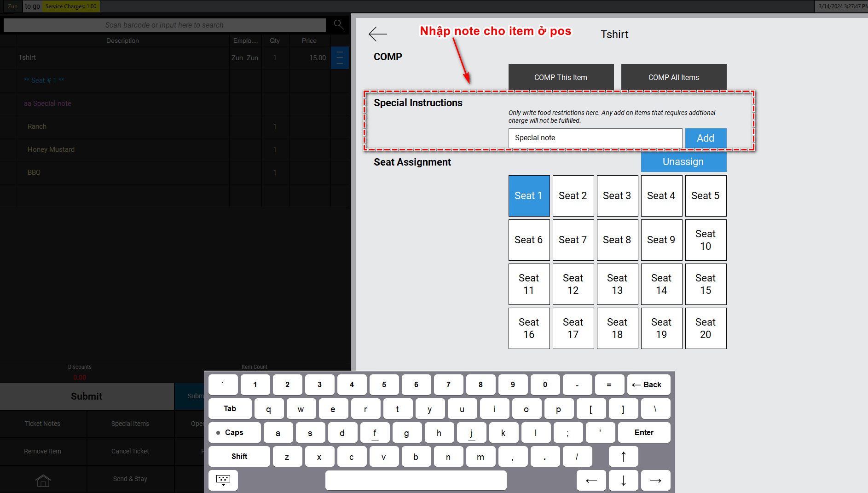Click the search magnifier icon
The image size is (868, 493).
(x=339, y=25)
